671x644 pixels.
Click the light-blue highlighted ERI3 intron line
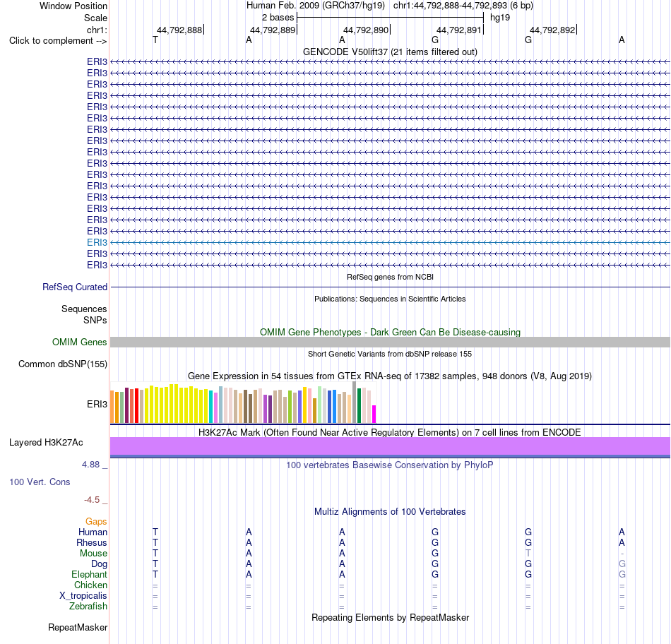[x=390, y=243]
